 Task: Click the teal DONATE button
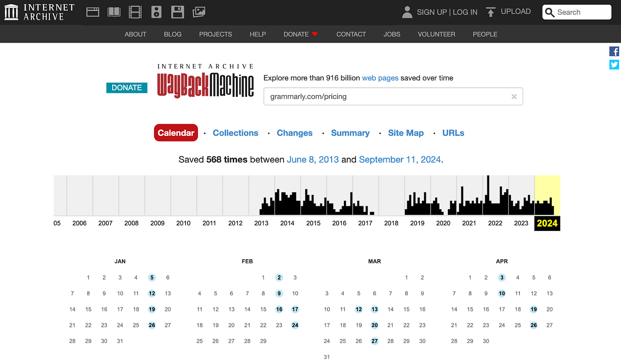tap(127, 88)
